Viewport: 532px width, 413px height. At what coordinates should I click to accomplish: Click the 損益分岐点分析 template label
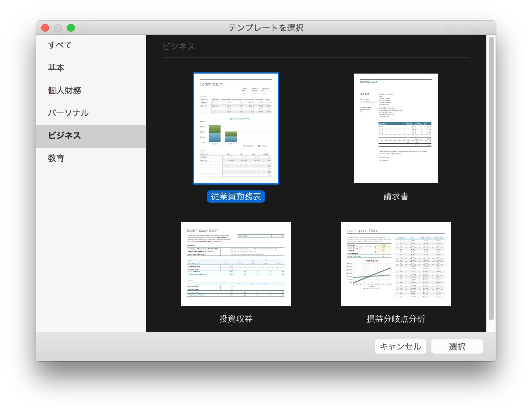(396, 319)
